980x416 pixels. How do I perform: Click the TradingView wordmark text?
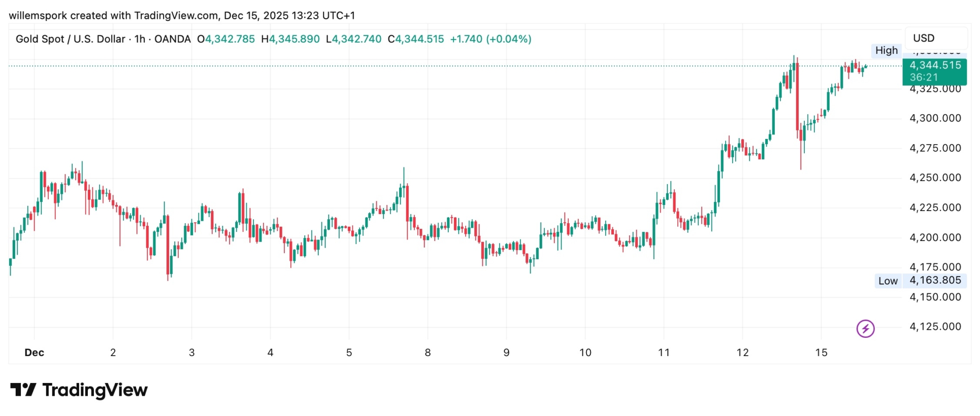[x=95, y=390]
